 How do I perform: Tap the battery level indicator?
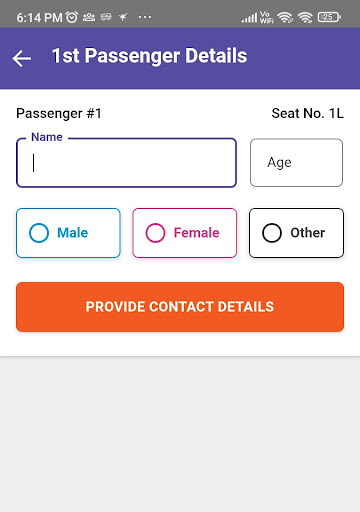(329, 17)
